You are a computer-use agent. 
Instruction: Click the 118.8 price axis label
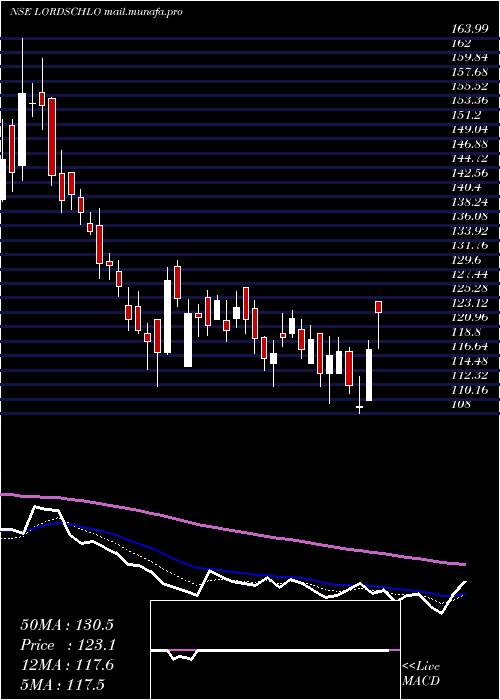click(466, 332)
